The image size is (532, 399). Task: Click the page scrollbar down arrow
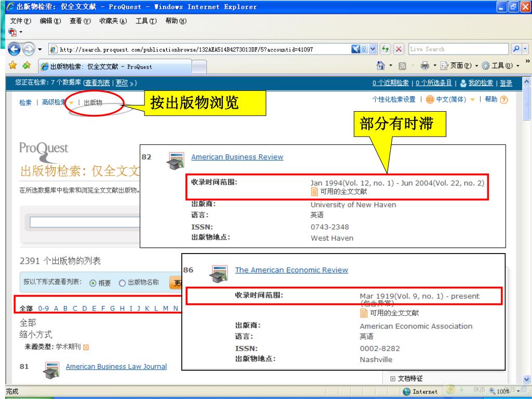coord(526,379)
